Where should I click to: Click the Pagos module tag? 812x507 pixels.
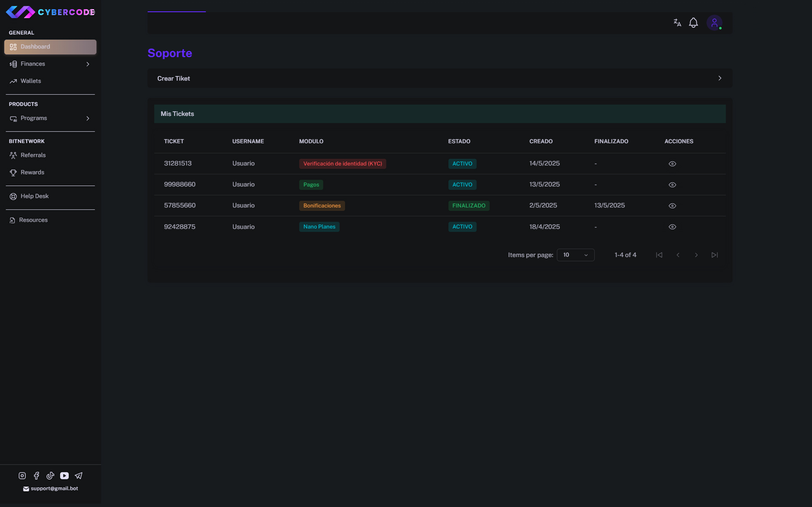coord(311,185)
